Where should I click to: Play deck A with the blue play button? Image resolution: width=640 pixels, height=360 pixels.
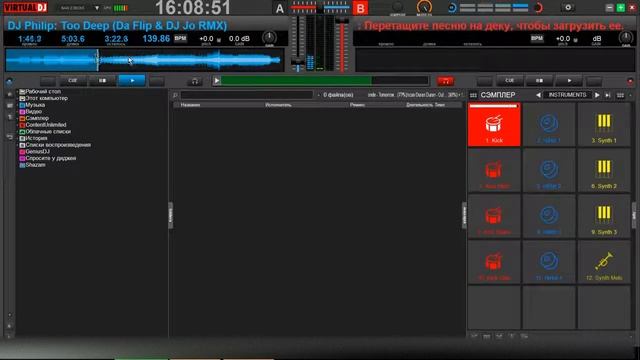[132, 80]
